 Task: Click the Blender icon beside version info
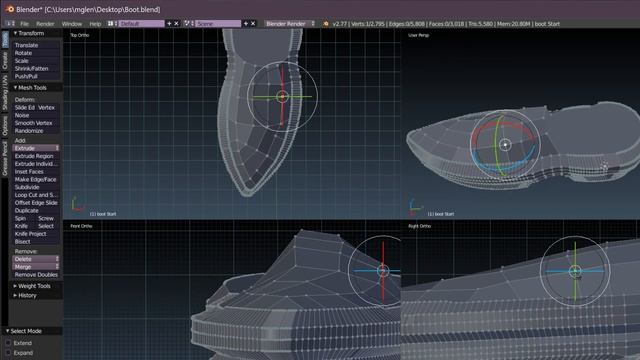point(326,24)
